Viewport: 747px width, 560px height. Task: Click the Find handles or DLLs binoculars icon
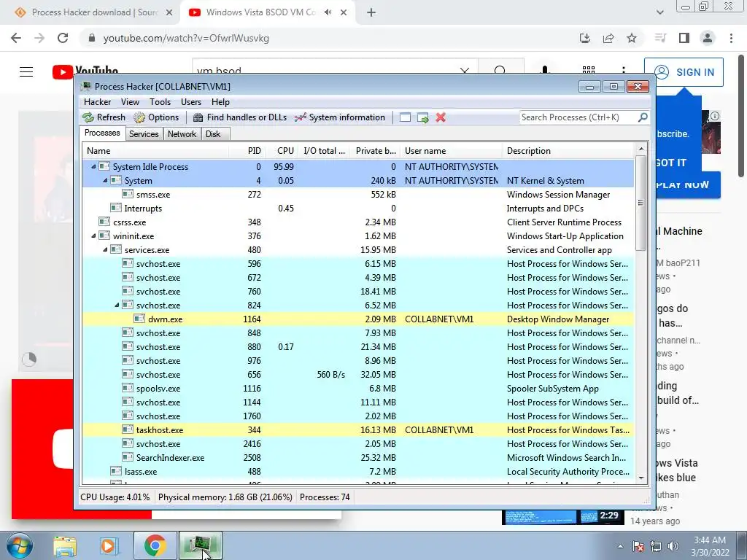pyautogui.click(x=198, y=117)
